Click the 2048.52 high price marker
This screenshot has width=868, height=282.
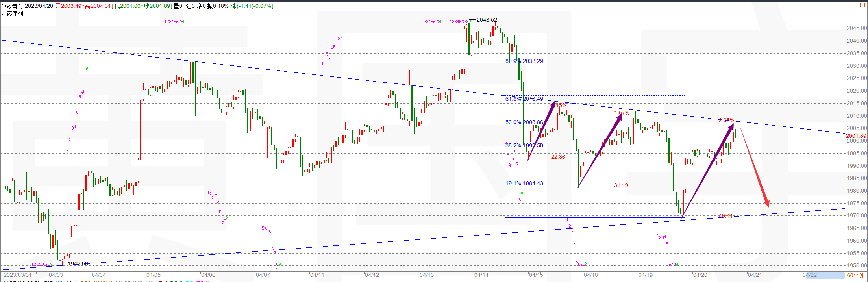click(487, 20)
